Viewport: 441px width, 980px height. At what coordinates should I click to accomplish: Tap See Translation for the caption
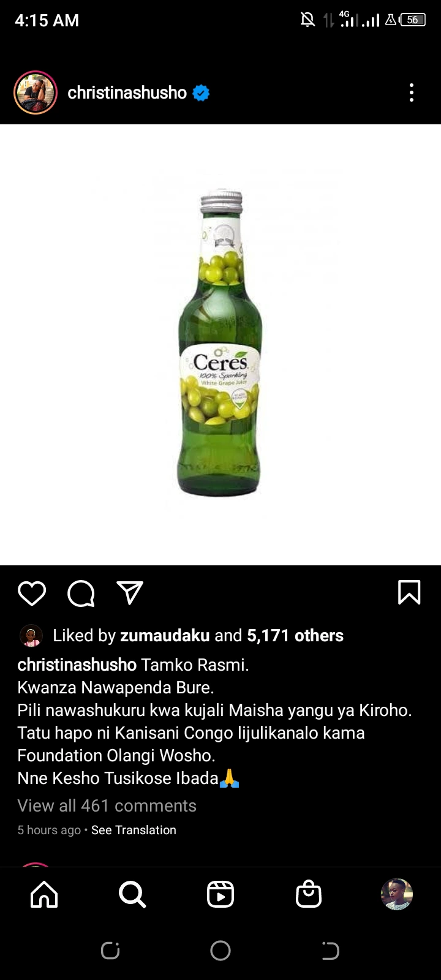point(134,830)
